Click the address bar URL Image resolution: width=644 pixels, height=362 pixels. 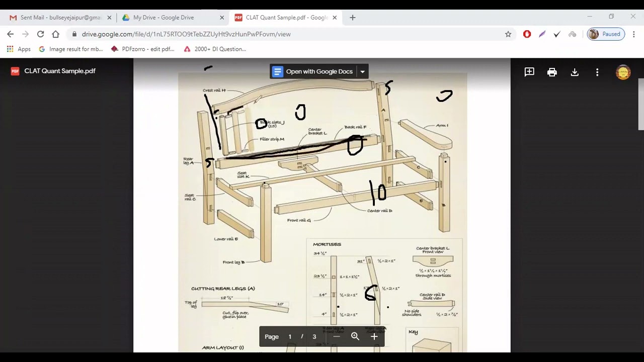pyautogui.click(x=186, y=34)
